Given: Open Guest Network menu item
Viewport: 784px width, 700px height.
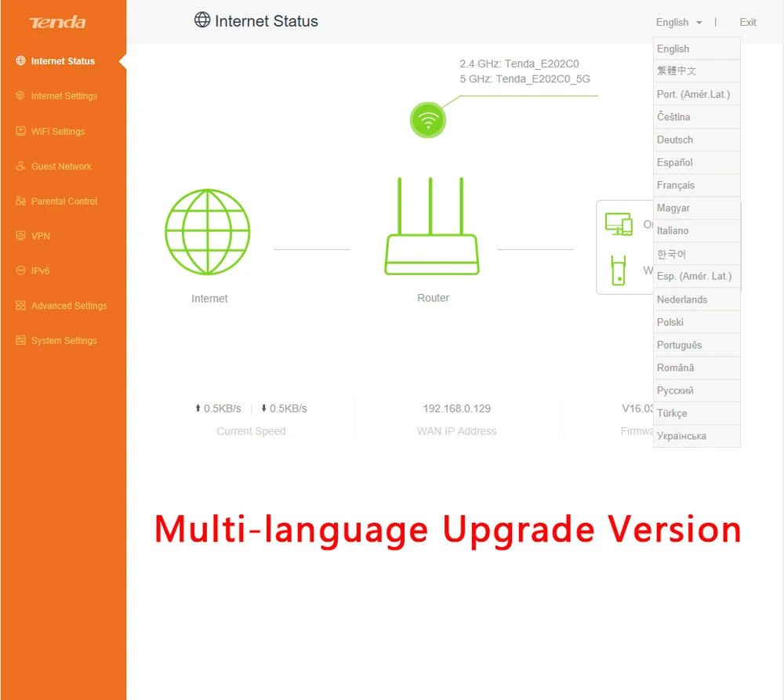Looking at the screenshot, I should click(63, 166).
